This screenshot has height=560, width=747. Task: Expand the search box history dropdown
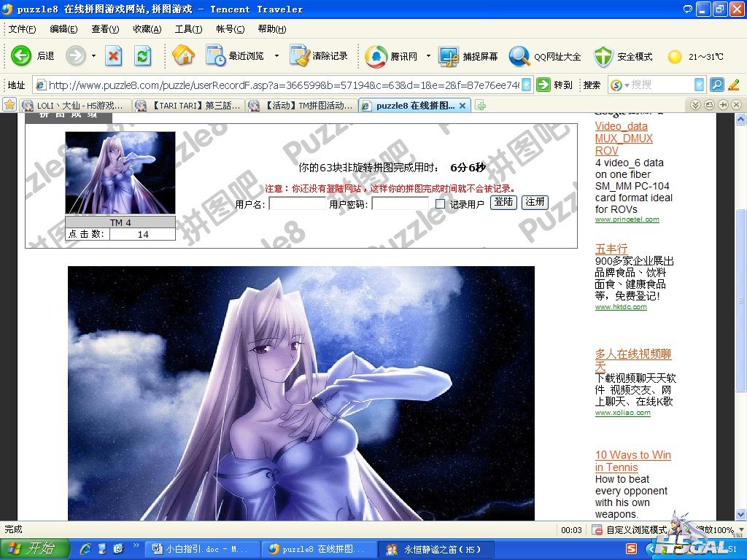699,85
